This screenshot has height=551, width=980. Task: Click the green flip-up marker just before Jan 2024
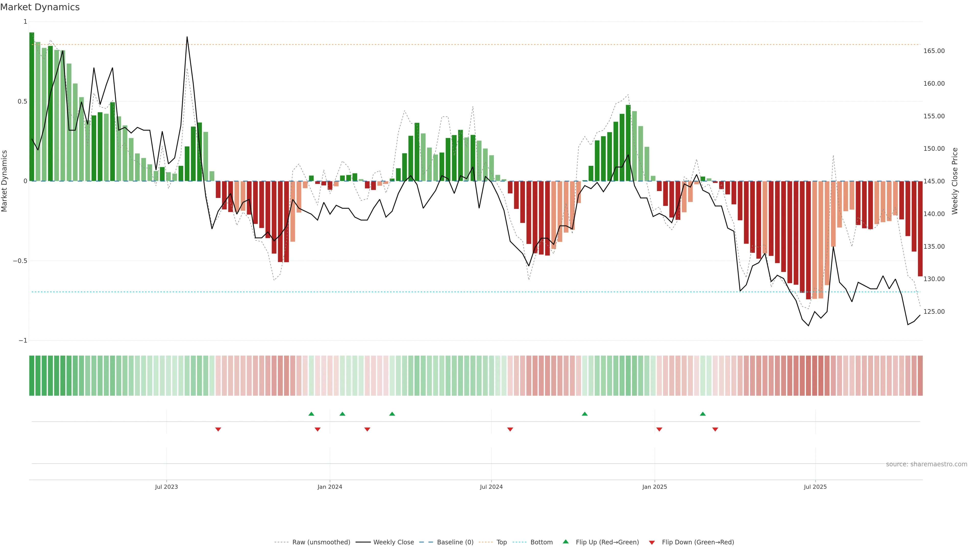[x=311, y=414]
